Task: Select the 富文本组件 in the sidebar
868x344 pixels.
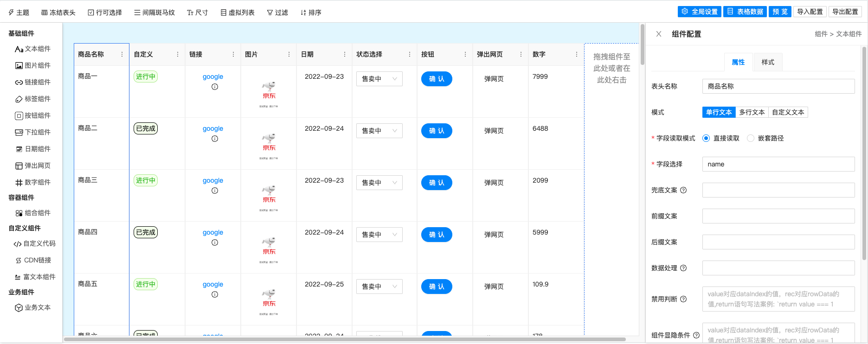Action: point(34,277)
